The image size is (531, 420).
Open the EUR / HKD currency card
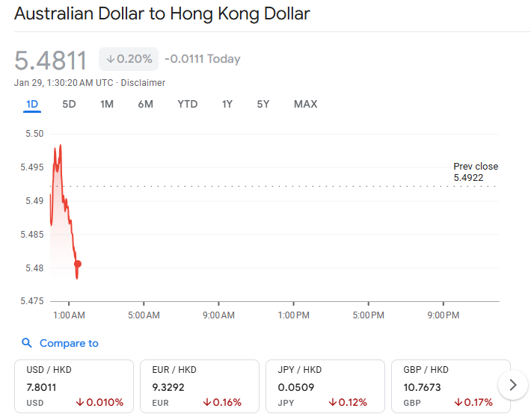[x=200, y=386]
